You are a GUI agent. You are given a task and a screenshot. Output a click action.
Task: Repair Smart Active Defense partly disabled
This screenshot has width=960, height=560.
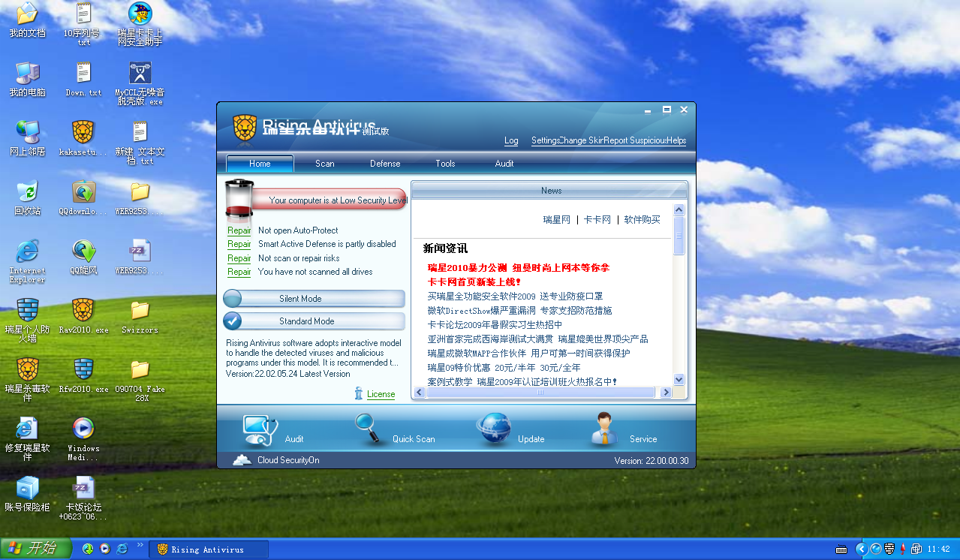coord(239,244)
